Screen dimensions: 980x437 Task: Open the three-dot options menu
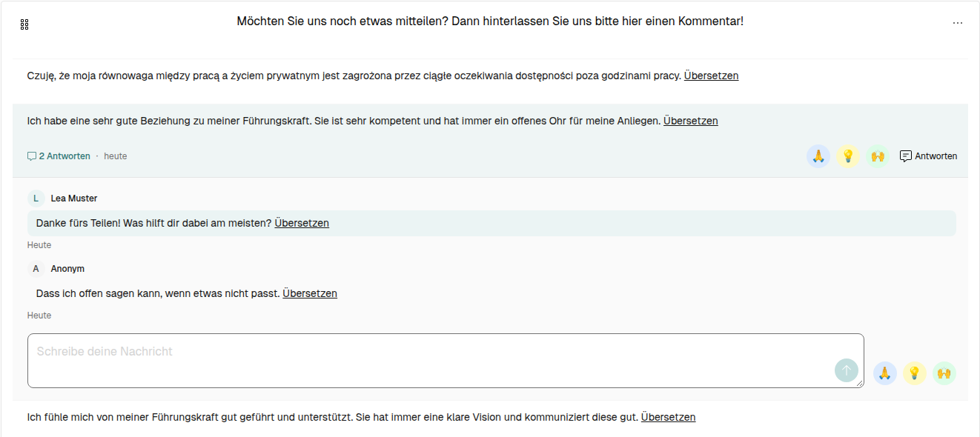point(957,24)
